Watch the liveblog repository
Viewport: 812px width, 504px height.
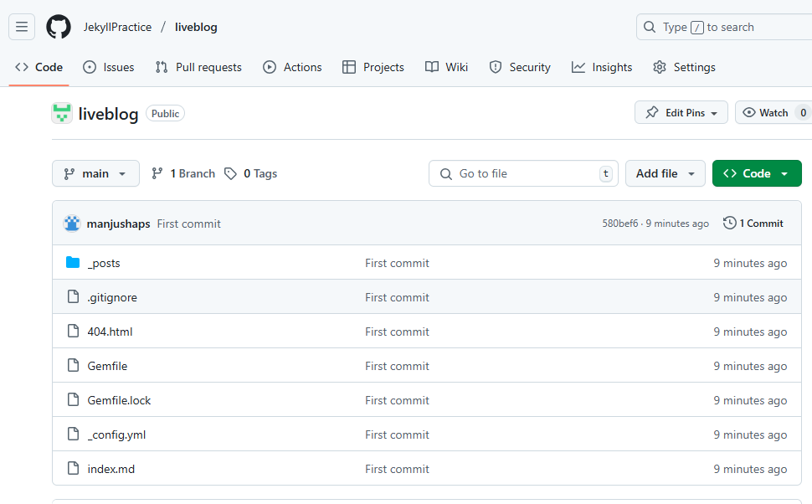tap(773, 112)
